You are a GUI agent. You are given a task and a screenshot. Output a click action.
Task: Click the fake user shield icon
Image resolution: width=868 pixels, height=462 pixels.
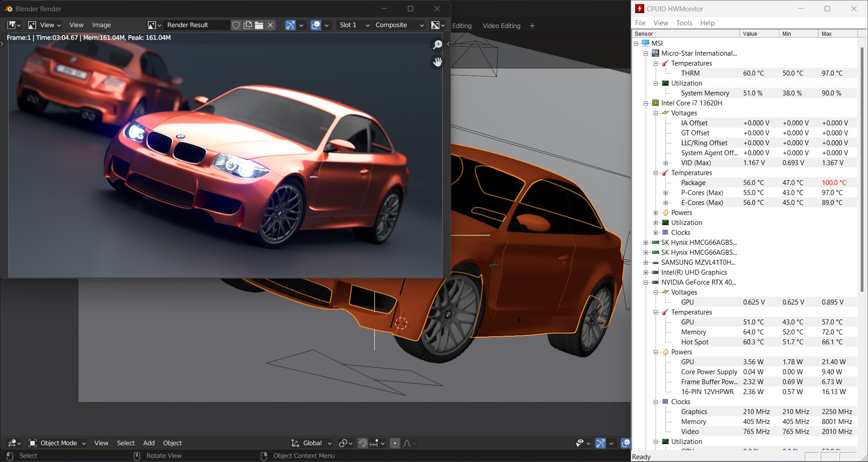(236, 25)
